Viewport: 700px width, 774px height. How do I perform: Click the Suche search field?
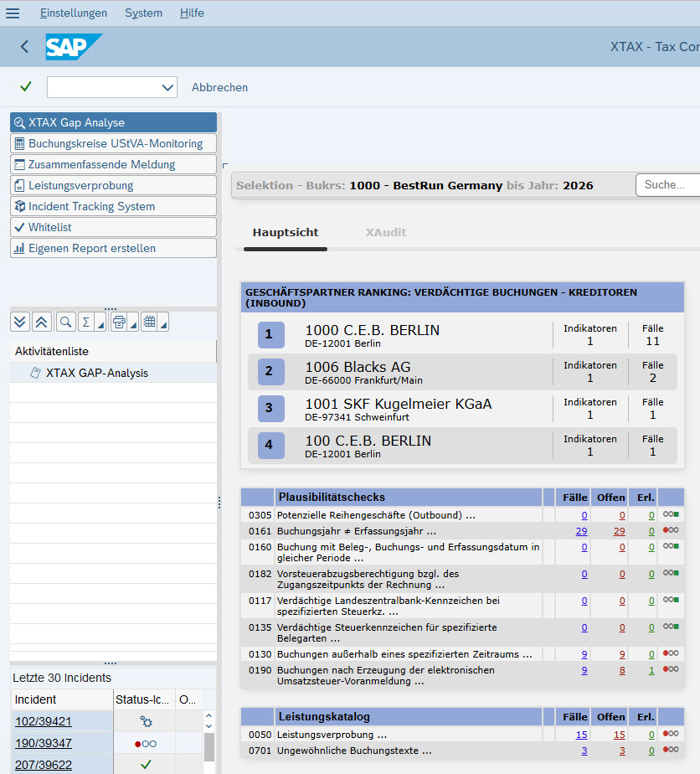click(x=668, y=184)
